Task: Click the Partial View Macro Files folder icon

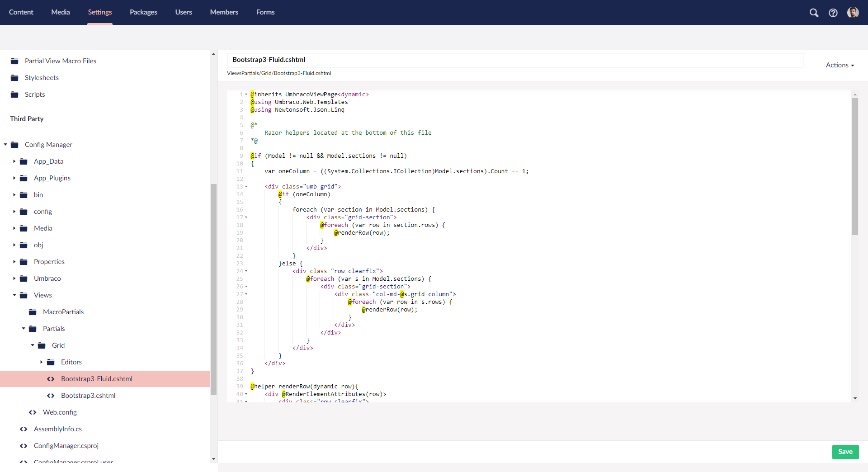Action: 14,61
